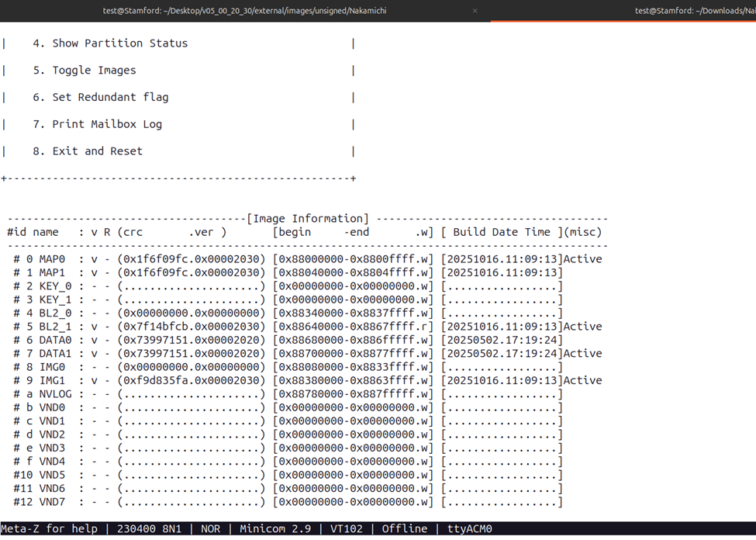Click menu line '4. Show Partition Status'
The height and width of the screenshot is (540, 756).
(110, 43)
